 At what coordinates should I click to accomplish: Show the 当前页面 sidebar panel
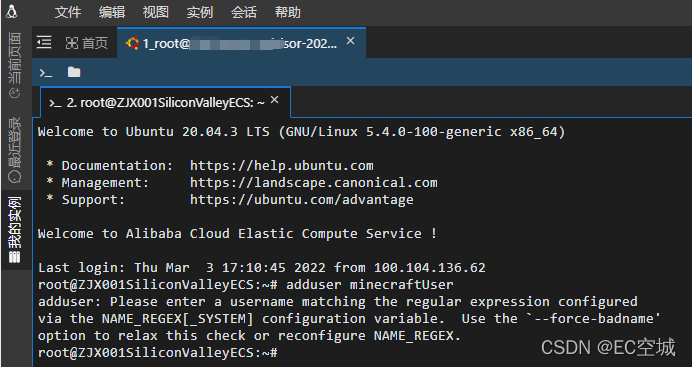tap(15, 65)
